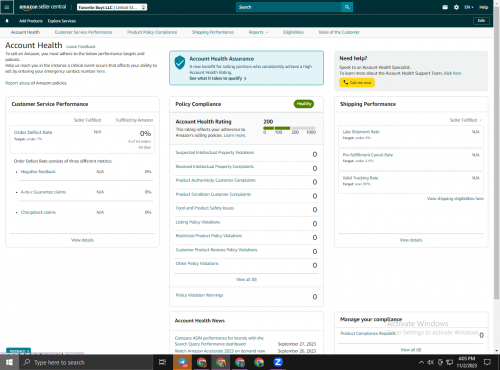Click the Healthy status badge

tap(304, 104)
